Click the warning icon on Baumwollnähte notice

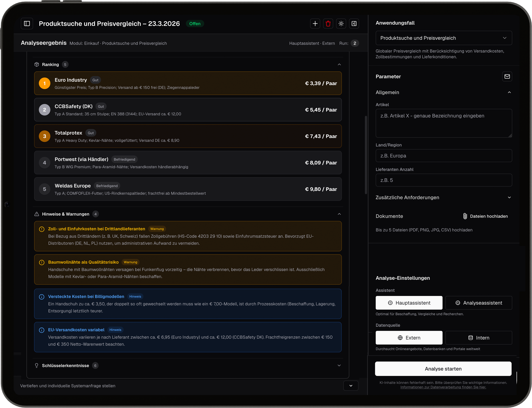point(42,262)
